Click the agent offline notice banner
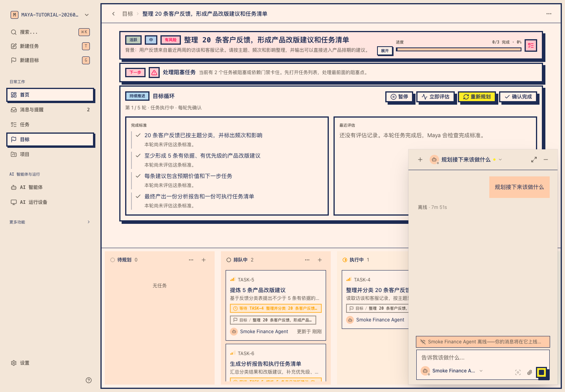 [483, 342]
